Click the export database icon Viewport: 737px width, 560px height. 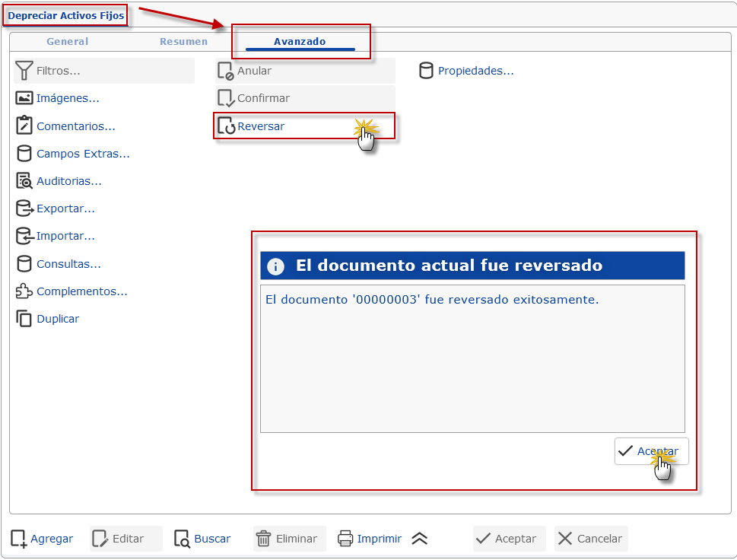point(24,208)
